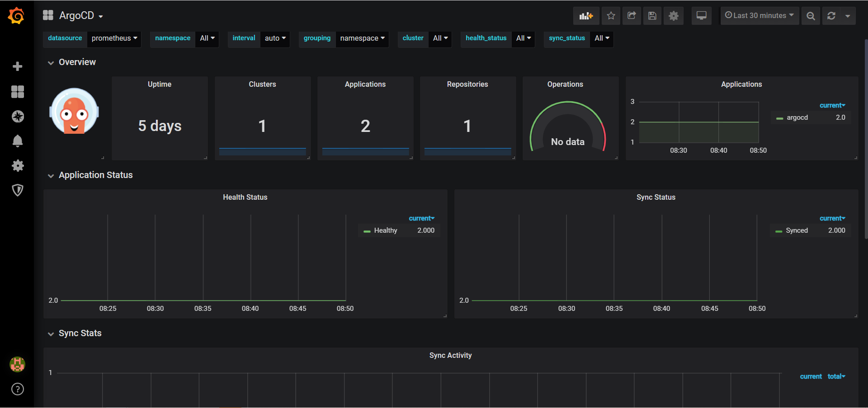Open the ArgoCD dashboard picker dropdown
Viewport: 868px width, 408px height.
[81, 16]
